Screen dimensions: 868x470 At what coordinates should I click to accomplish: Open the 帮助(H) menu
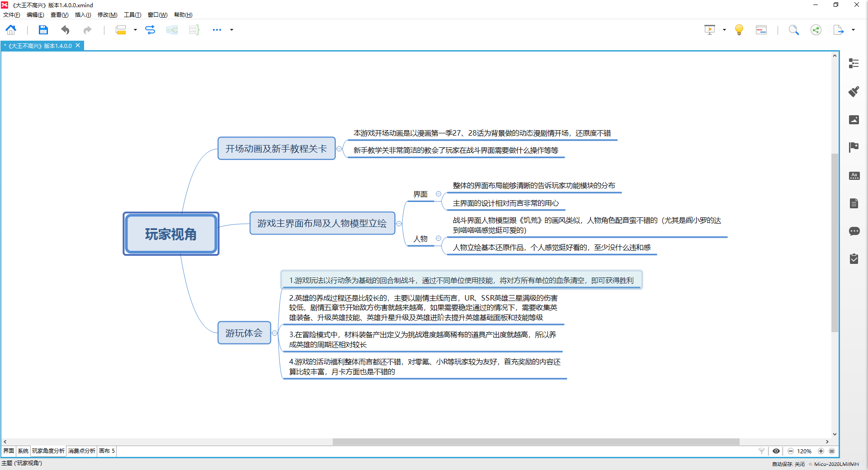pos(183,15)
